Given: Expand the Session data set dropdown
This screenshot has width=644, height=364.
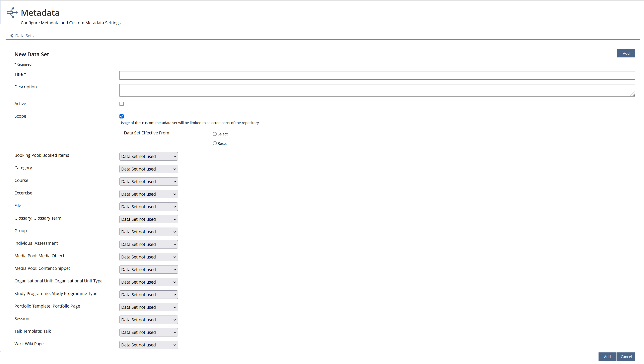Looking at the screenshot, I should tap(149, 320).
